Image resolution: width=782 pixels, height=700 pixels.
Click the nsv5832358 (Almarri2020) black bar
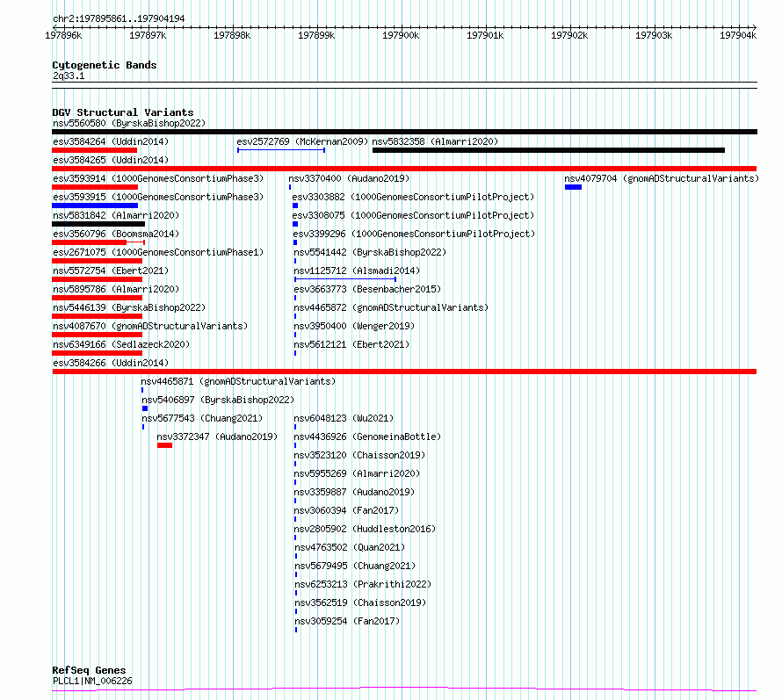pyautogui.click(x=548, y=150)
